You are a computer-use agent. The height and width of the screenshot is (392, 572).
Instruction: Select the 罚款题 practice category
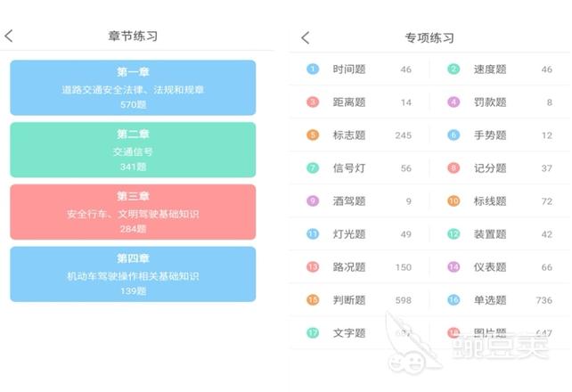click(x=500, y=102)
